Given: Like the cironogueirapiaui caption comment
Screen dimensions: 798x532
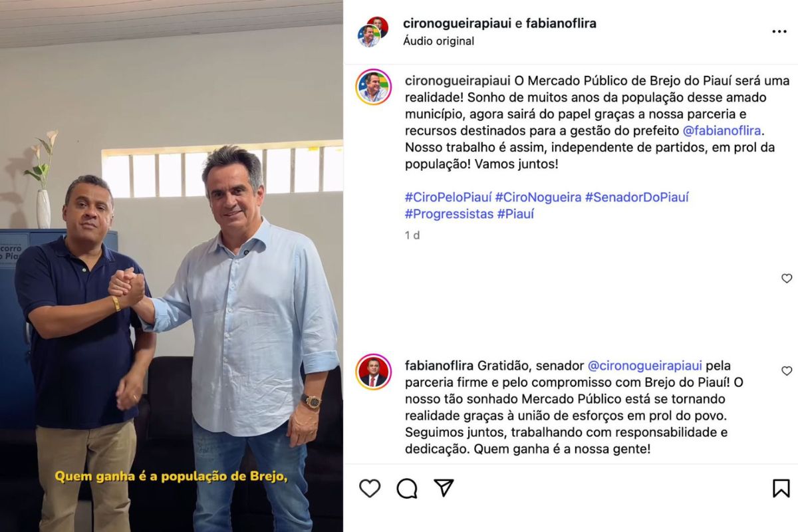Looking at the screenshot, I should [787, 279].
